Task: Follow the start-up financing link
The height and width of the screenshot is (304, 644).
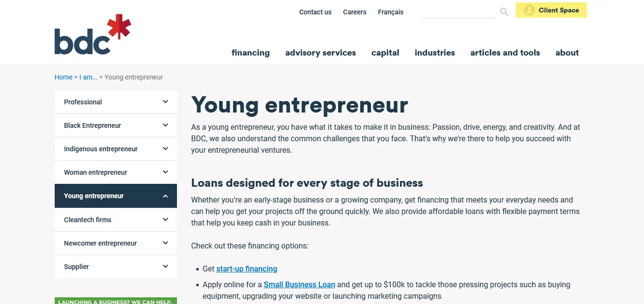Action: click(x=246, y=269)
